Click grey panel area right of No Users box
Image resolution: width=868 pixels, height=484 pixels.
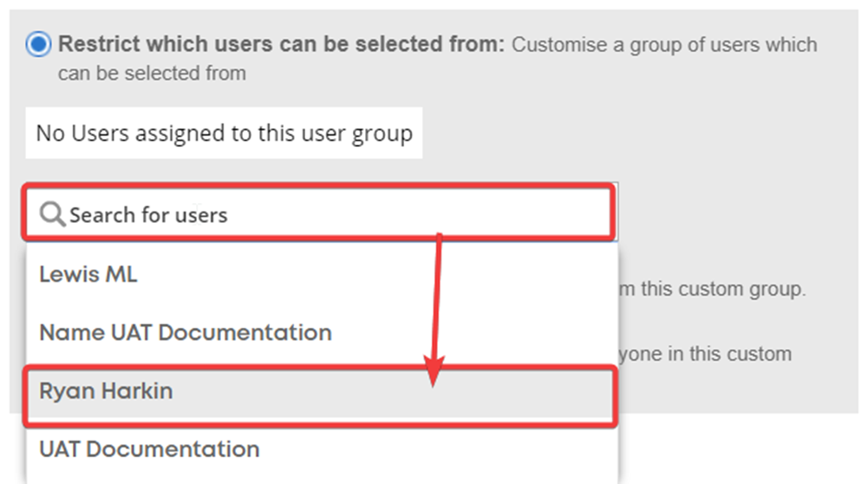pos(636,133)
